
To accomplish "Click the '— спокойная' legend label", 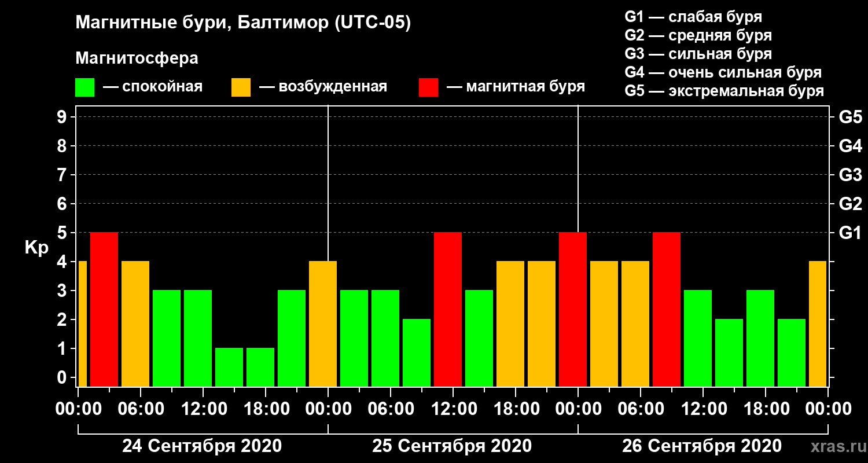I will pyautogui.click(x=153, y=87).
